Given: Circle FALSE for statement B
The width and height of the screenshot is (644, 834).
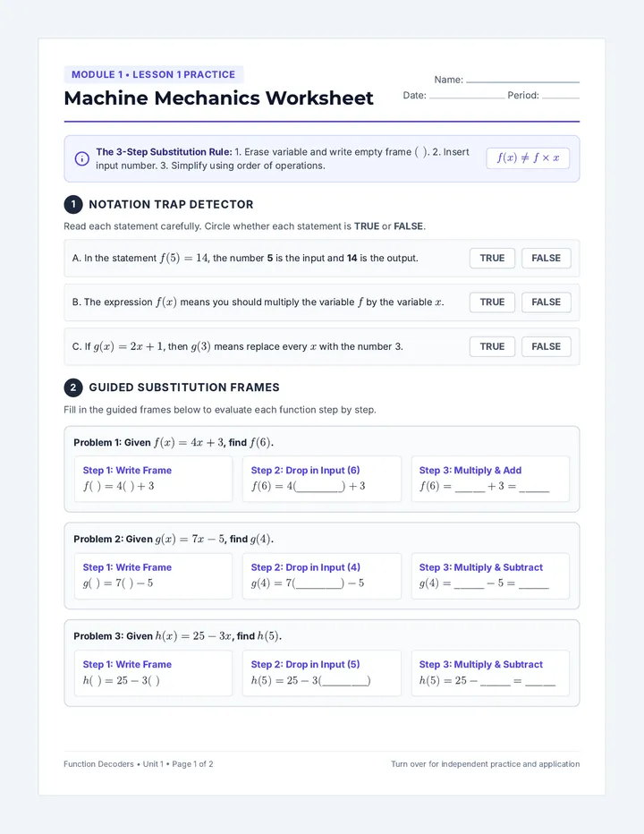Looking at the screenshot, I should click(x=547, y=302).
